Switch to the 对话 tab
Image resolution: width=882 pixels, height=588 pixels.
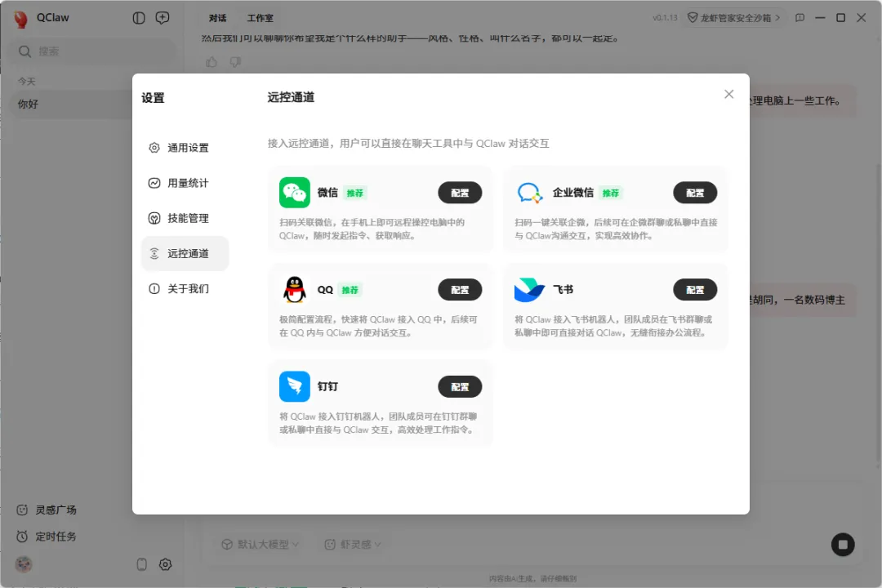point(218,18)
